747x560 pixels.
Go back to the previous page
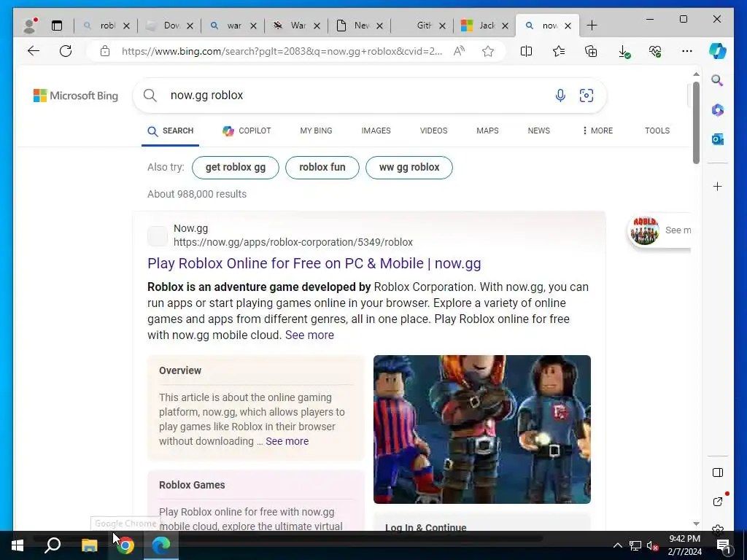[x=34, y=51]
